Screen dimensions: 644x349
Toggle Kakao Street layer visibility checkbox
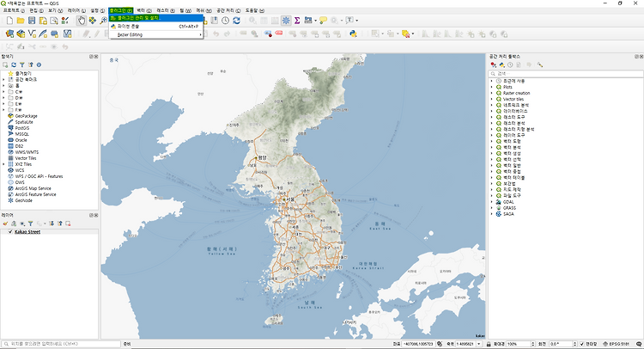(x=10, y=232)
